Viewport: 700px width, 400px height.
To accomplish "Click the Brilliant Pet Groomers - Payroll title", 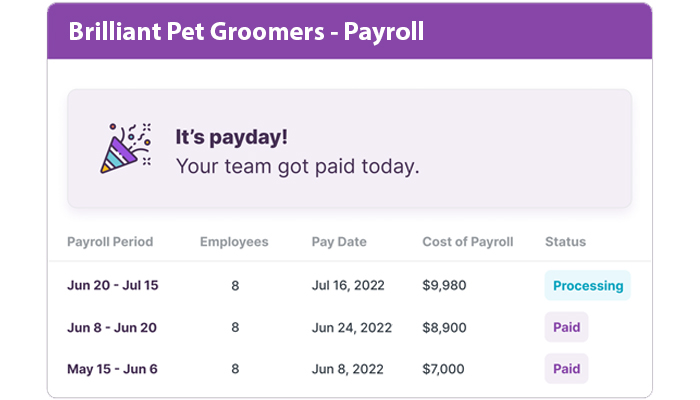I will [246, 31].
